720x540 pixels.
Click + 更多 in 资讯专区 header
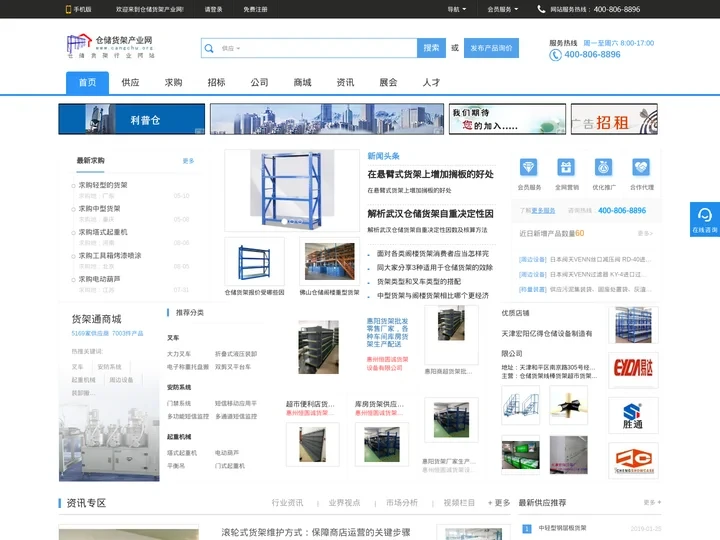499,503
